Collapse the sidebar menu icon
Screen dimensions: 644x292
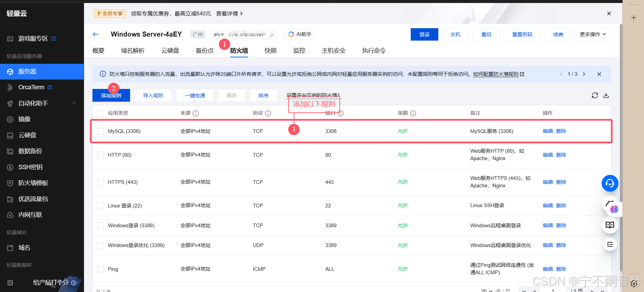tap(10, 283)
